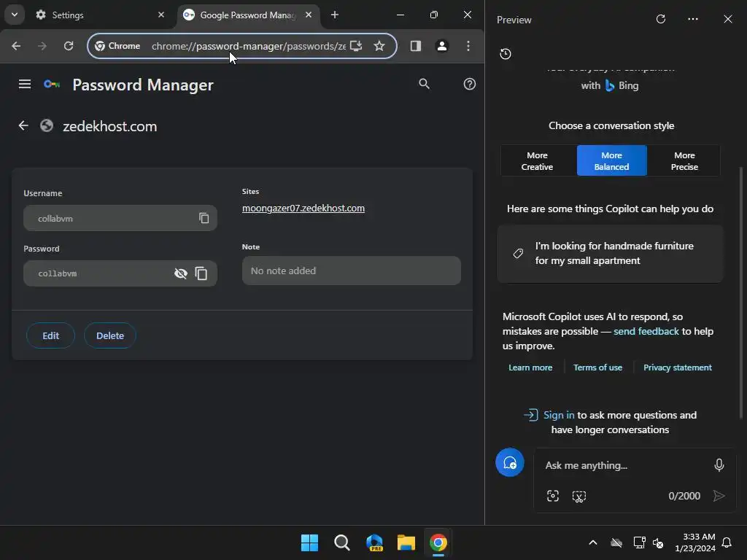Toggle the Chrome side panel
This screenshot has width=747, height=560.
415,46
